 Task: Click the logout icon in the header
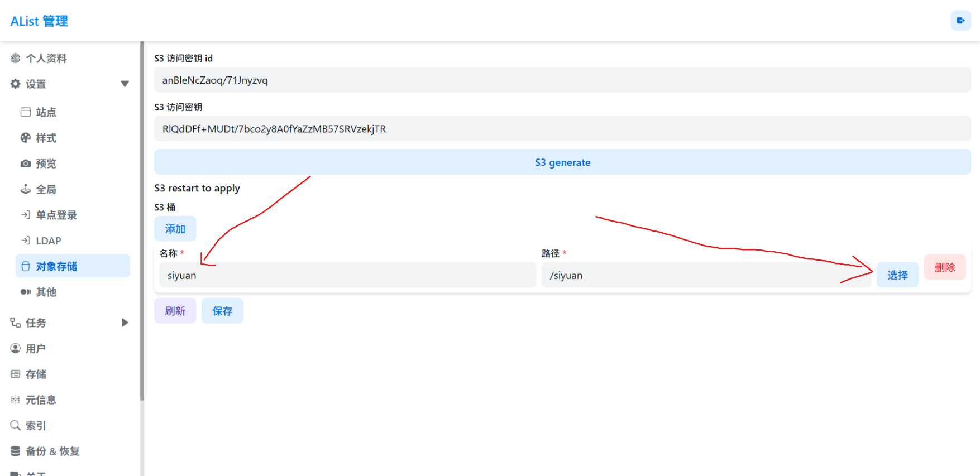tap(960, 21)
